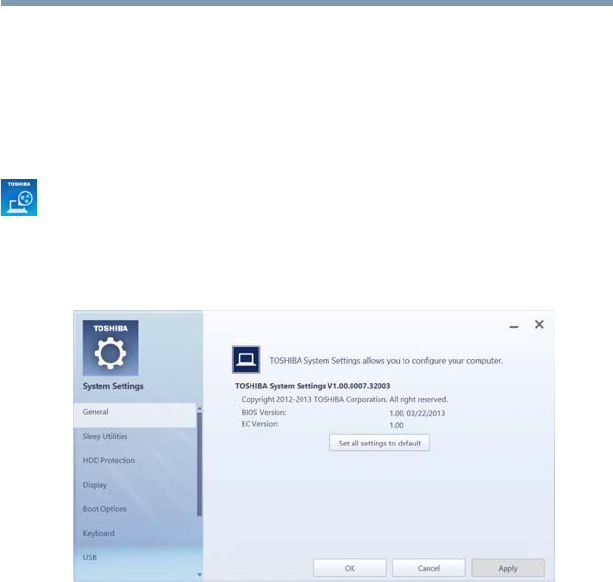Screen dimensions: 613x582
Task: Click the sidebar scroll down arrow
Action: [199, 575]
